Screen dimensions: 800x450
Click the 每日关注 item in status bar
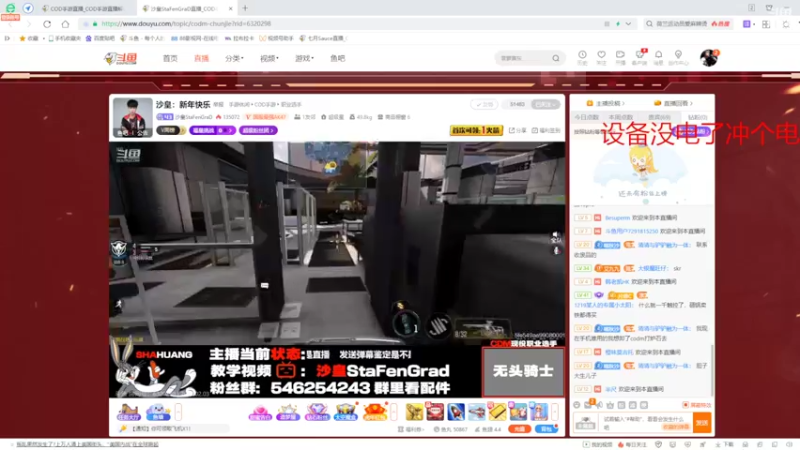(x=631, y=444)
